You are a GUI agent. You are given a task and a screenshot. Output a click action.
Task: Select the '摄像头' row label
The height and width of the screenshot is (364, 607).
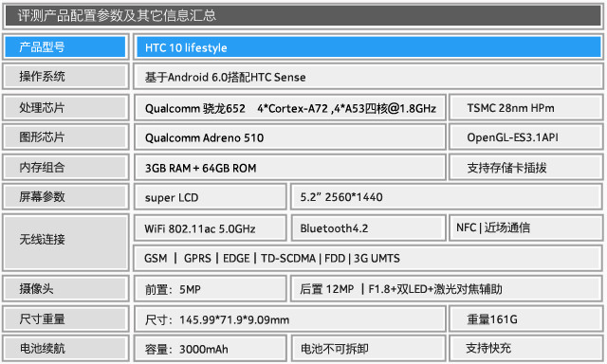(65, 288)
